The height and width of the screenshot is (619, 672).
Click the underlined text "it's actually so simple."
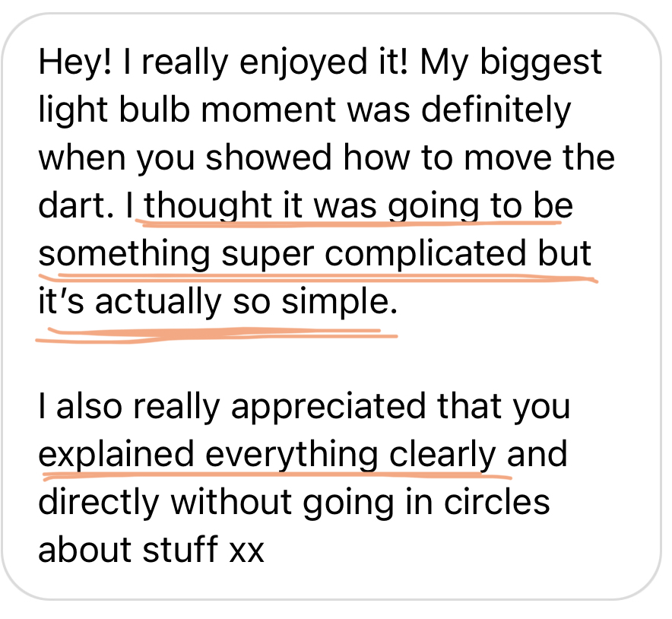point(217,301)
